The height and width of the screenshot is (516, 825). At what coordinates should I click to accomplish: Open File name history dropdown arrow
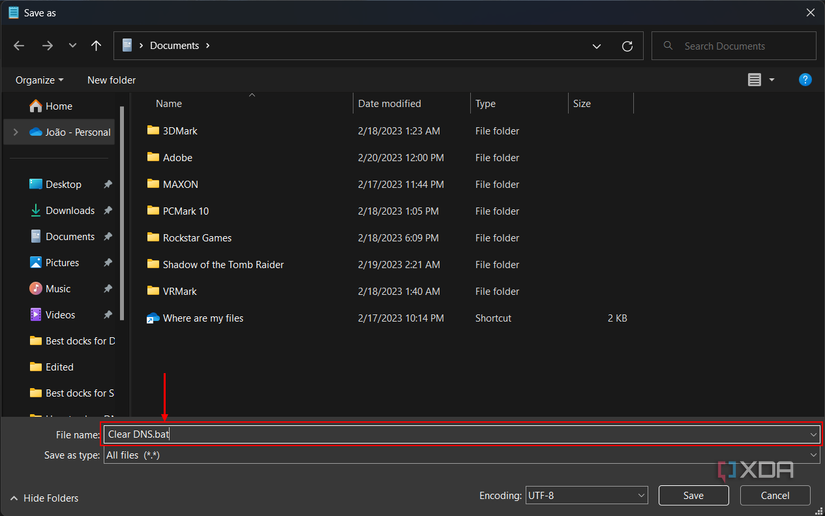click(x=813, y=434)
